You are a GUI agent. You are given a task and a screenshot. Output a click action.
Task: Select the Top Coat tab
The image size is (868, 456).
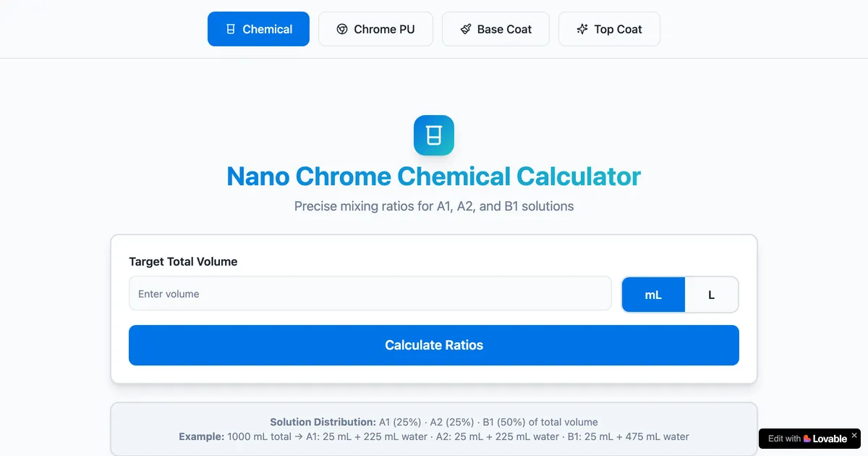[x=609, y=29]
